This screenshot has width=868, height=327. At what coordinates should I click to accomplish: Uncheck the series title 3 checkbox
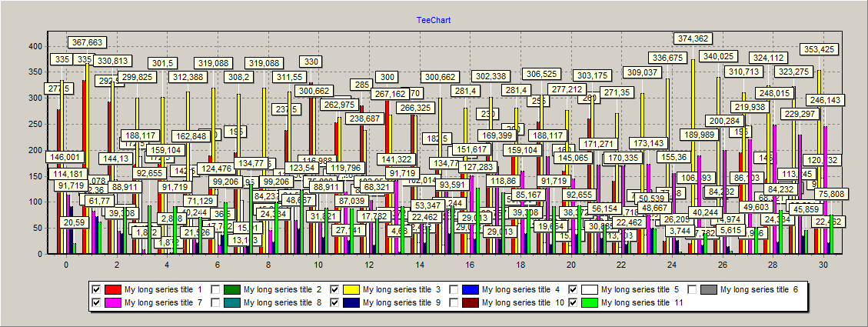[334, 289]
